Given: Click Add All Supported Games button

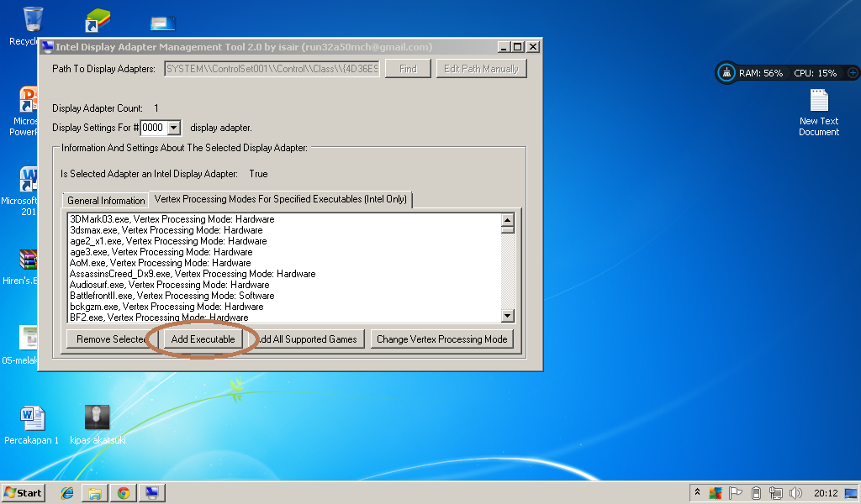Looking at the screenshot, I should 306,339.
